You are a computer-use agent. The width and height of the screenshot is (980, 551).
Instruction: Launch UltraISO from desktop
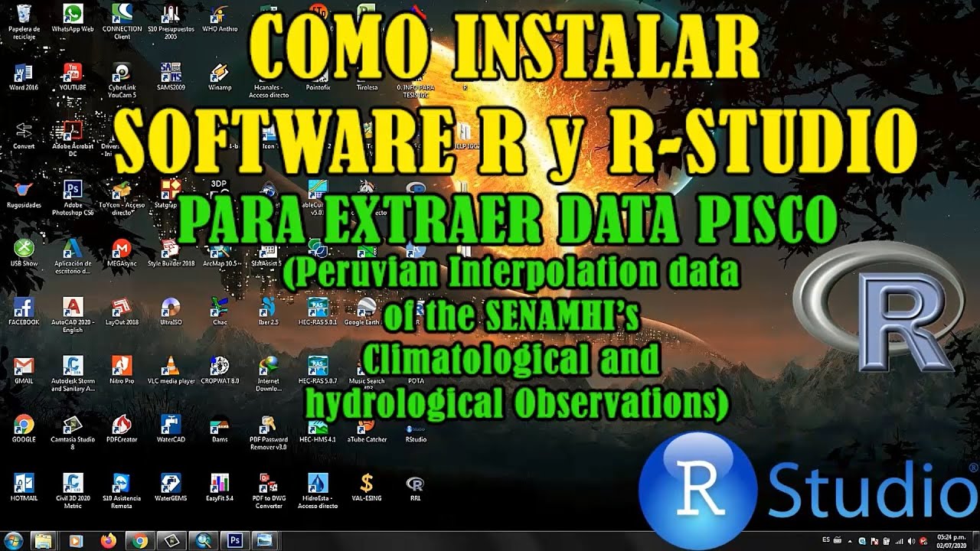pyautogui.click(x=171, y=312)
